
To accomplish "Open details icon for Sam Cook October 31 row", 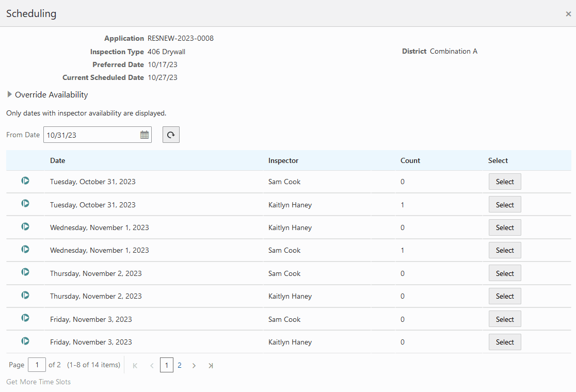I will (x=25, y=181).
